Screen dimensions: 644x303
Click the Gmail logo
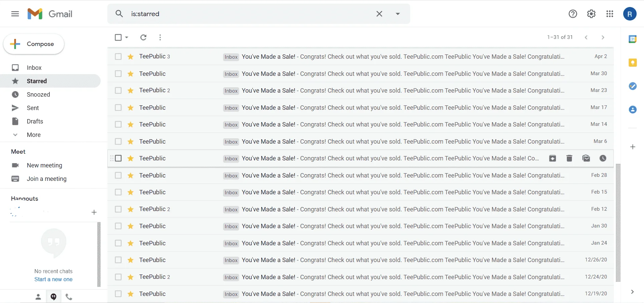[x=50, y=14]
